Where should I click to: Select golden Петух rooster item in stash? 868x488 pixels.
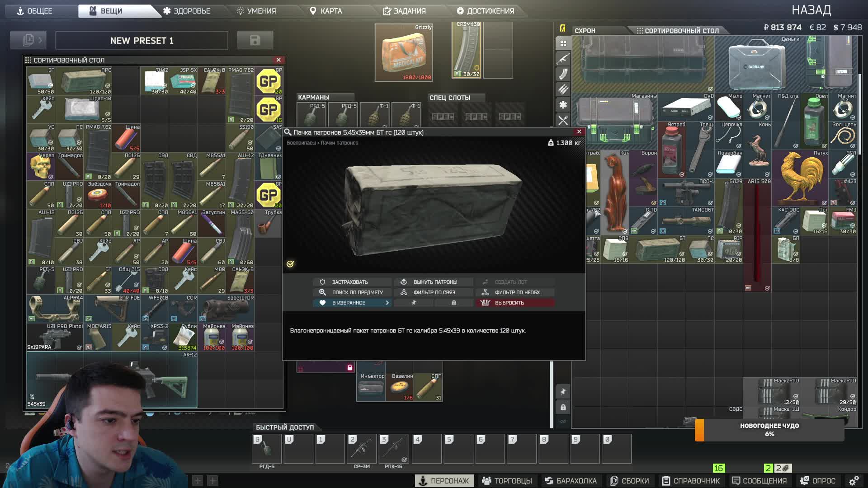(x=800, y=178)
